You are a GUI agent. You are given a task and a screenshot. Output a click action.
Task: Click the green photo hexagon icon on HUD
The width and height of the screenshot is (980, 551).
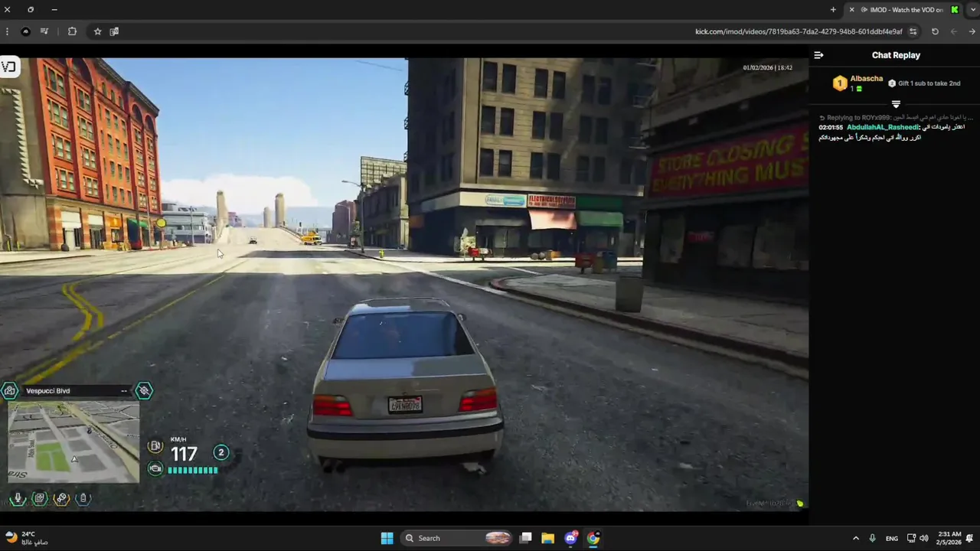(40, 498)
